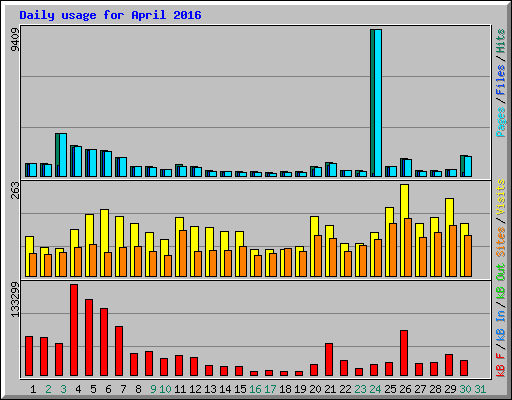Image resolution: width=512 pixels, height=400 pixels.
Task: Click the "Visits" legend label
Action: (x=500, y=197)
